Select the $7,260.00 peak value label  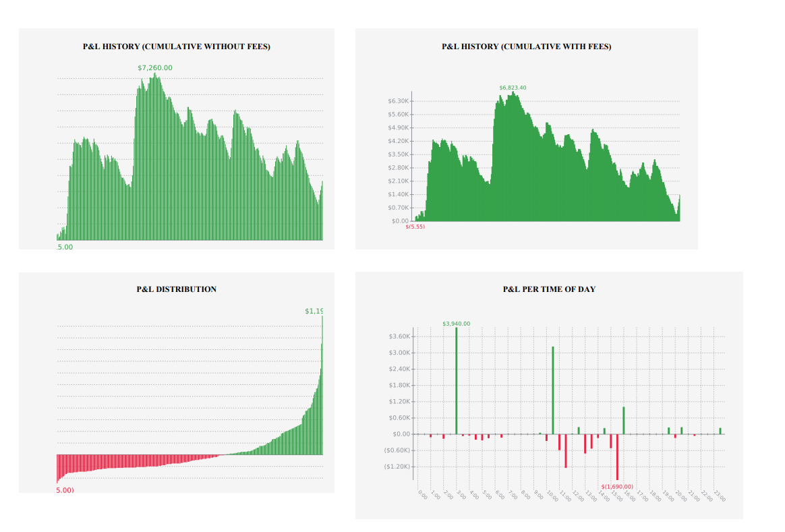[154, 67]
